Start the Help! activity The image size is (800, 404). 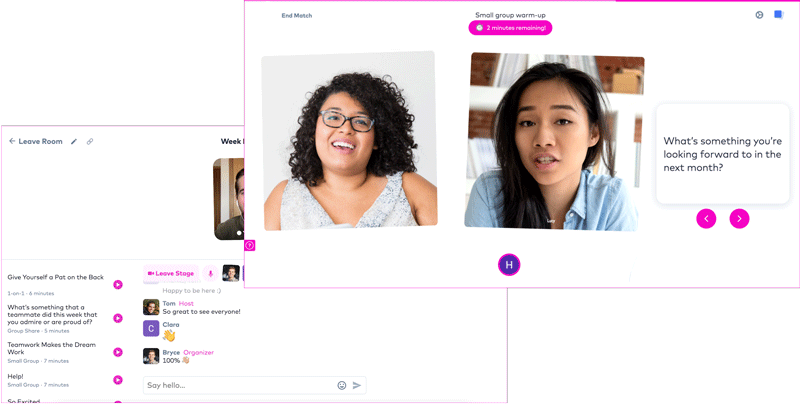[118, 380]
